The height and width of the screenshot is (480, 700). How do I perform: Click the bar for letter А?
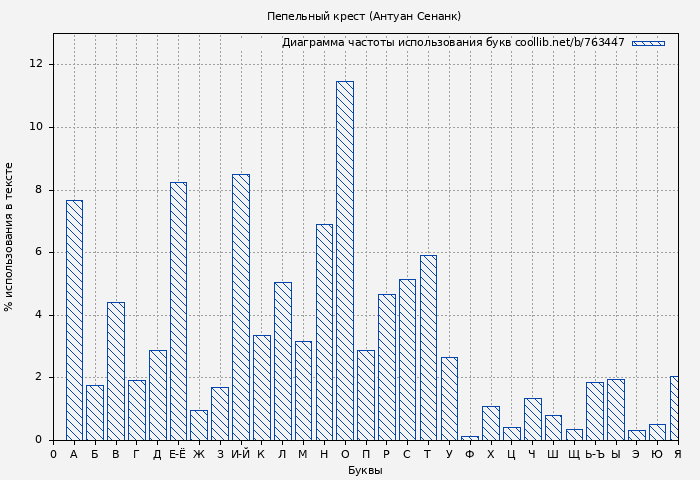click(x=74, y=320)
